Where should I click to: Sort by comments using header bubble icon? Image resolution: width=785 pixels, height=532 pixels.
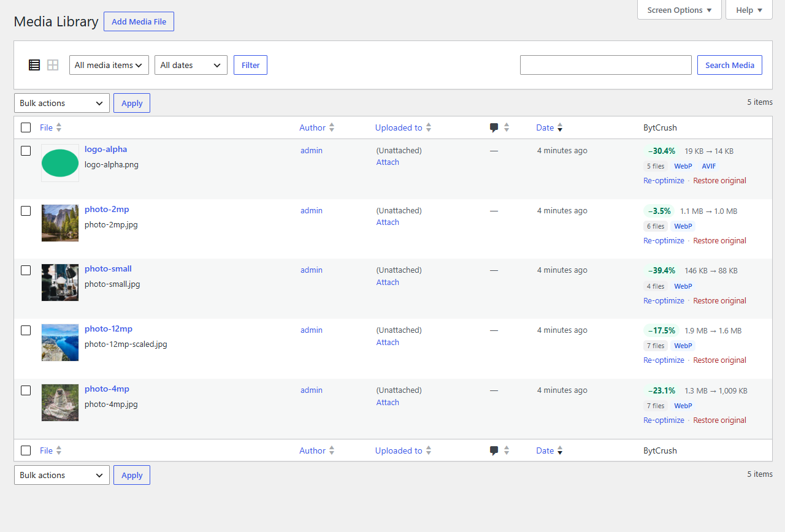[x=494, y=127]
